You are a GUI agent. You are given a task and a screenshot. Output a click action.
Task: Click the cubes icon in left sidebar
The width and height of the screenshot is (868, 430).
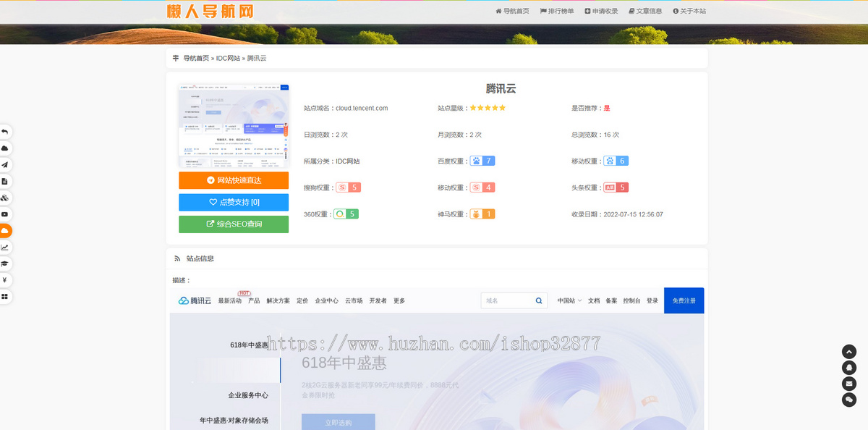pyautogui.click(x=4, y=198)
